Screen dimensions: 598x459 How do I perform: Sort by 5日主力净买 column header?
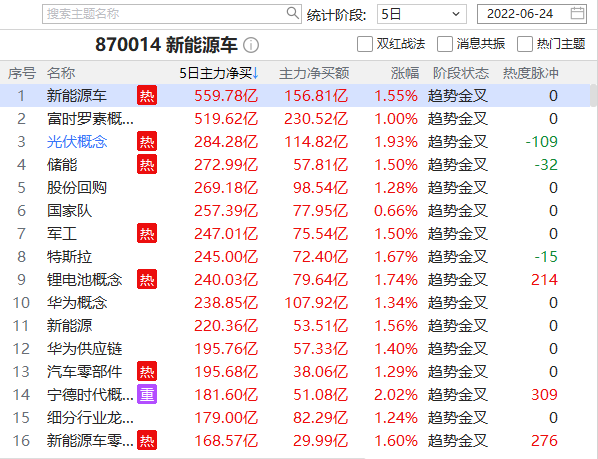point(219,73)
